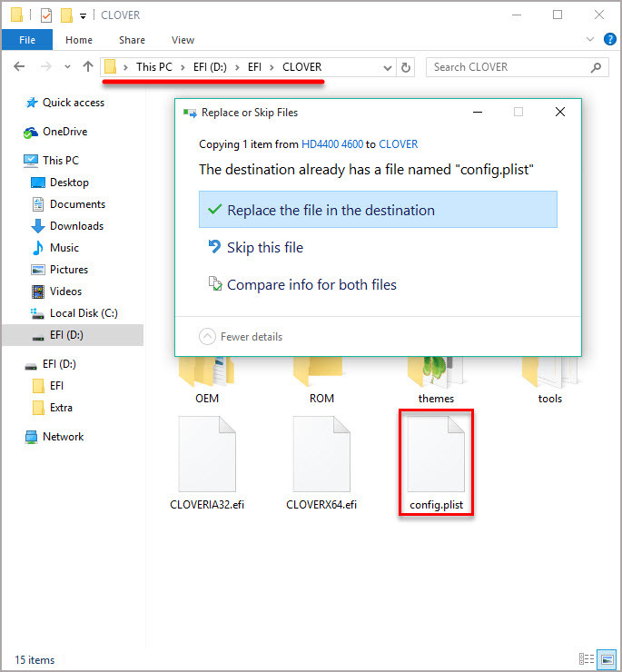
Task: Click the Explorer window title bar folder icon
Action: [x=16, y=15]
